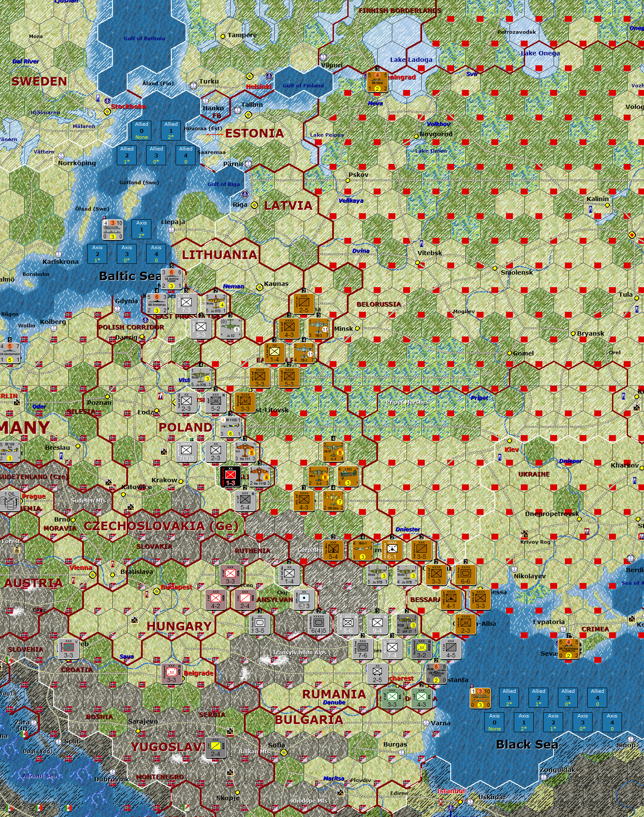Click Black Sea Axis 0 None box

(x=494, y=722)
